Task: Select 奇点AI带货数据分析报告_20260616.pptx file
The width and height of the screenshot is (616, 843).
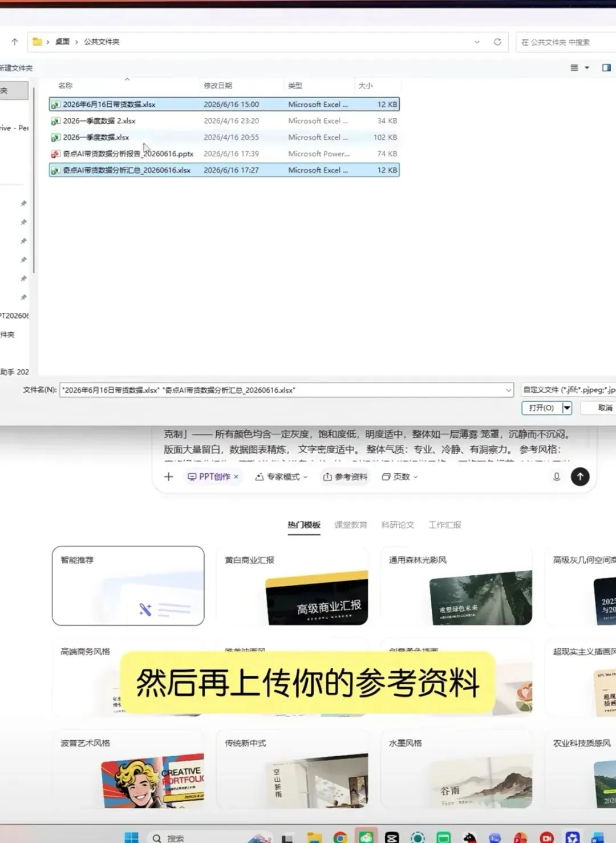Action: tap(224, 154)
